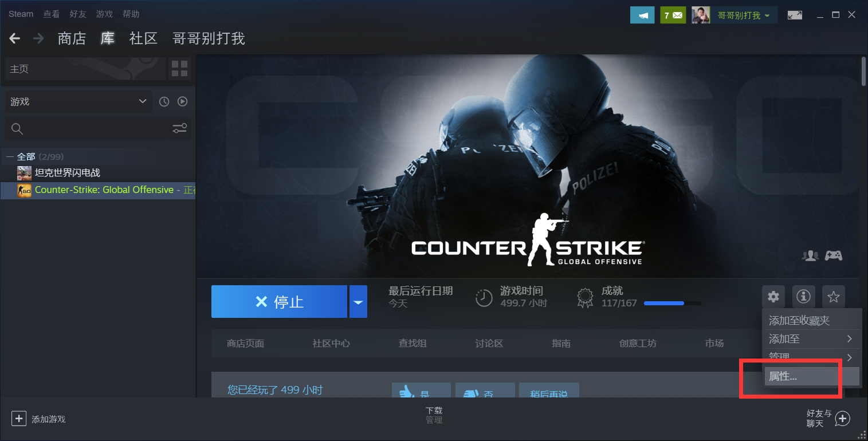Screen dimensions: 868x441
Task: Expand the 管理 submenu
Action: (811, 357)
